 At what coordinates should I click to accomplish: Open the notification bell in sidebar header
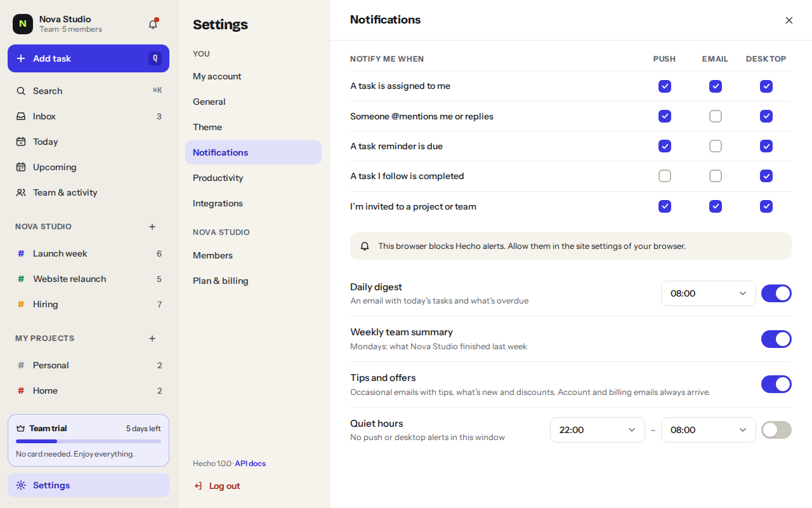click(153, 24)
